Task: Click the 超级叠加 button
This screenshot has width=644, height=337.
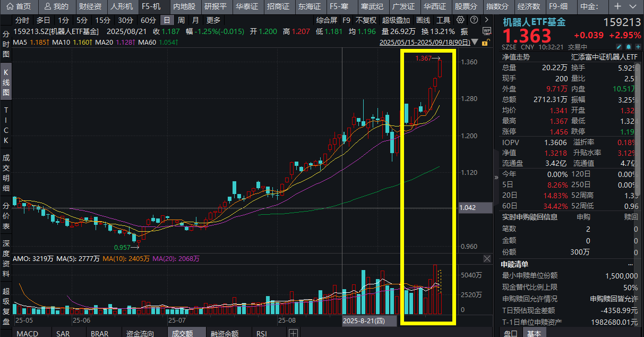Action: [x=396, y=20]
